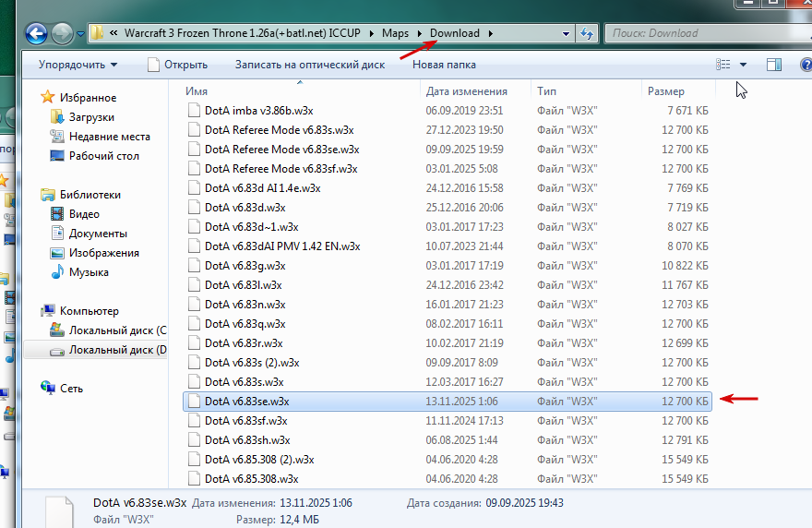Select the Warcraft 3 Frozen Throne breadcrumb

(243, 33)
